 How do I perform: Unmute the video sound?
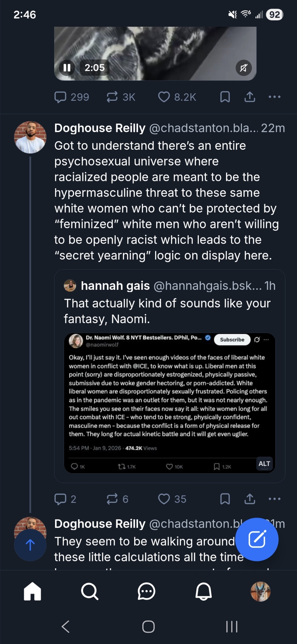tap(244, 68)
